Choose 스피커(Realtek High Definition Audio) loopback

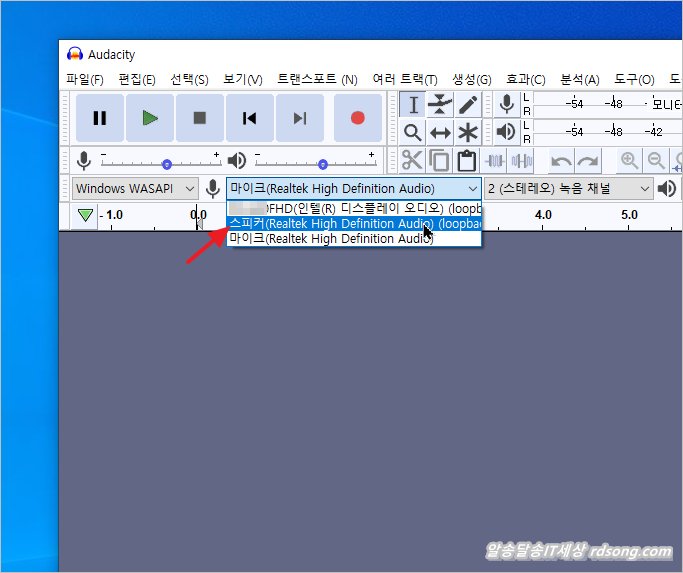(354, 224)
